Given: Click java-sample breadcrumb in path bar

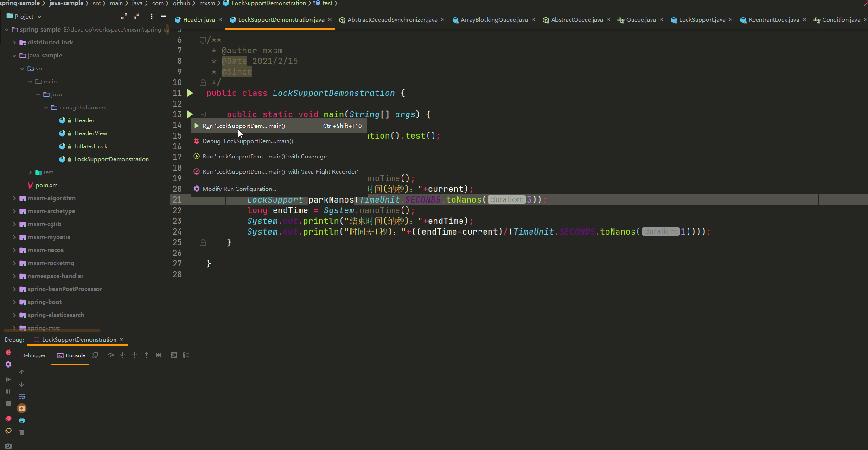Looking at the screenshot, I should click(x=66, y=3).
